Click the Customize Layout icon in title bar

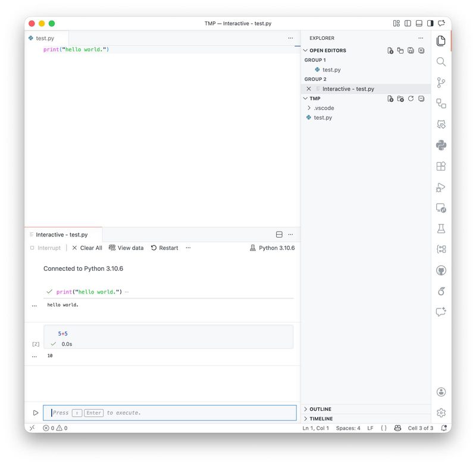point(396,23)
